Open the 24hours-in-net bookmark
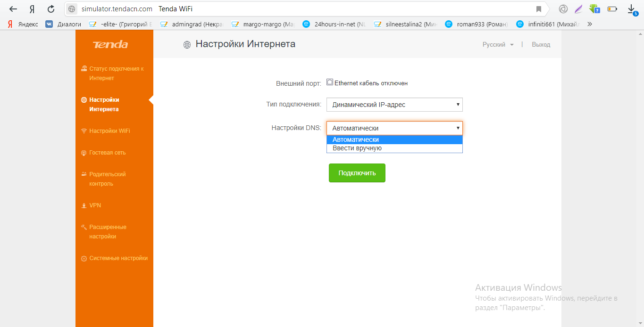This screenshot has height=327, width=644. tap(334, 24)
